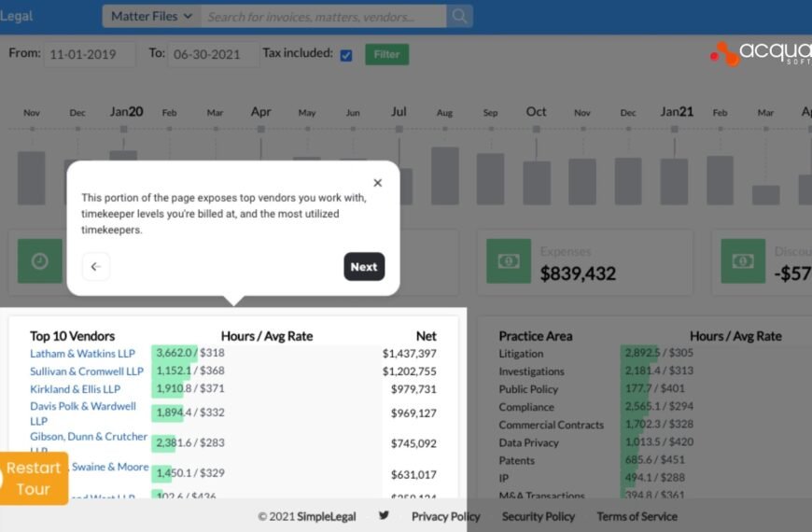This screenshot has height=532, width=812.
Task: Click the Patents practice area row
Action: tap(516, 460)
